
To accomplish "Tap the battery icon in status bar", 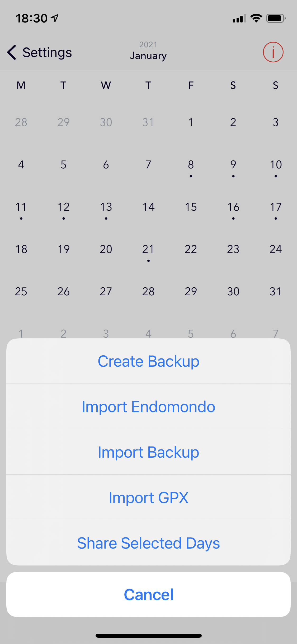I will 276,18.
